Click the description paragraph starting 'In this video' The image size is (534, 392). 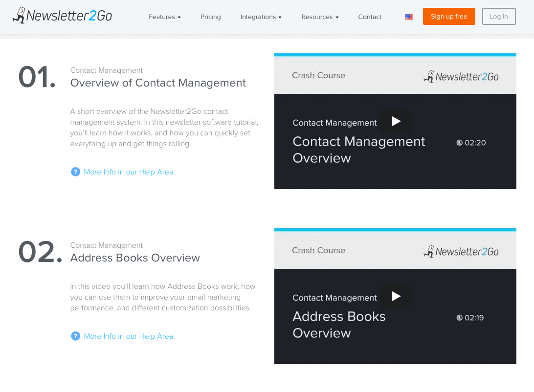(163, 297)
